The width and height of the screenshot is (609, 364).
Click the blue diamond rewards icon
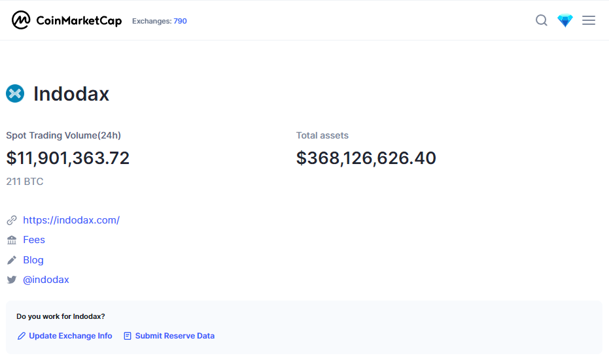[565, 20]
